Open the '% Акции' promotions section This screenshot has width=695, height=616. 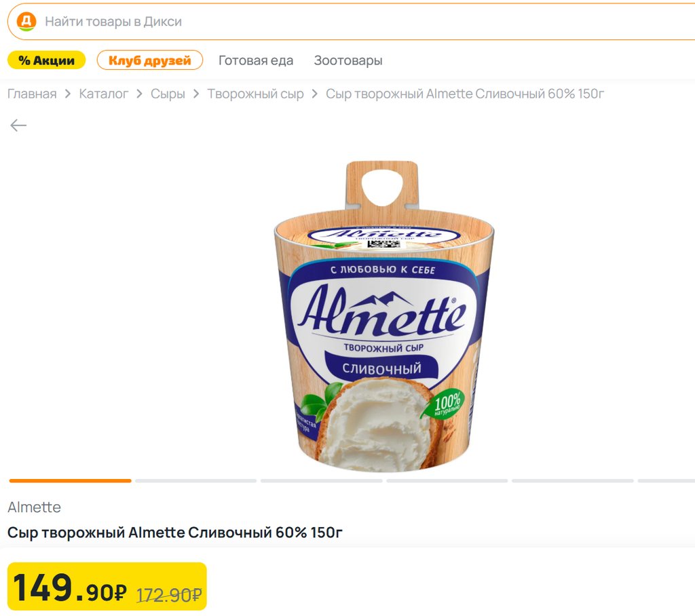46,60
